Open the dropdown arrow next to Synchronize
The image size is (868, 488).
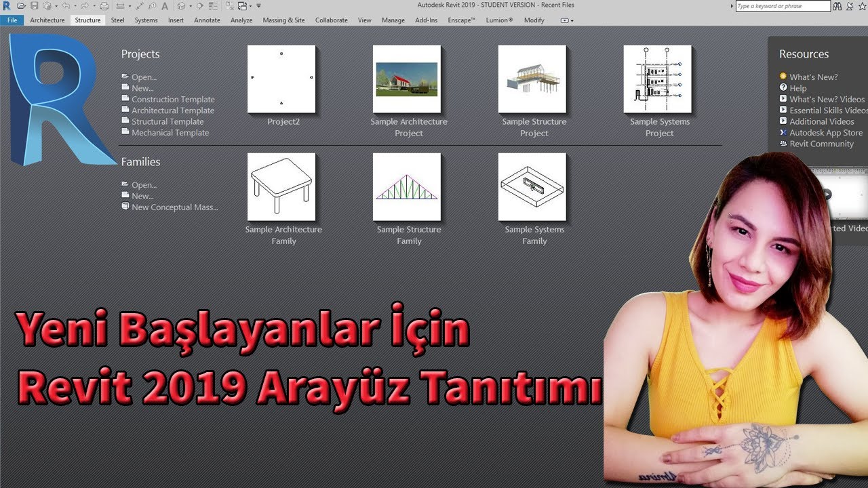coord(56,5)
